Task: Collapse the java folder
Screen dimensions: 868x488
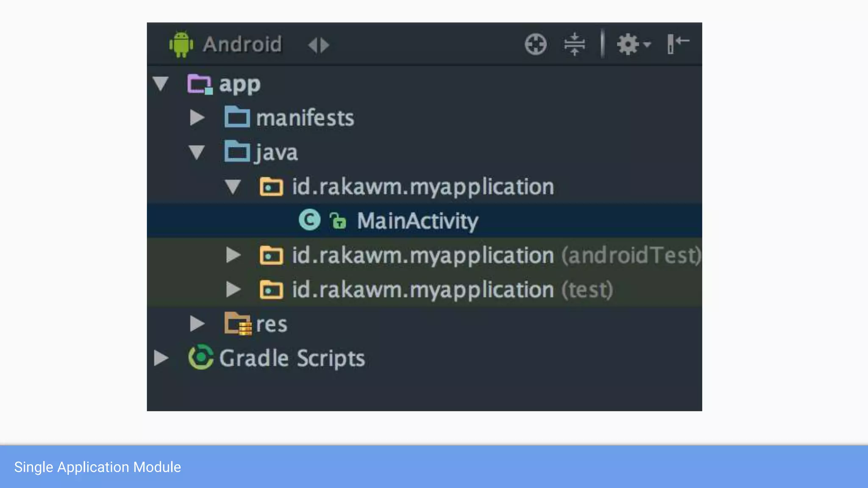Action: point(197,152)
